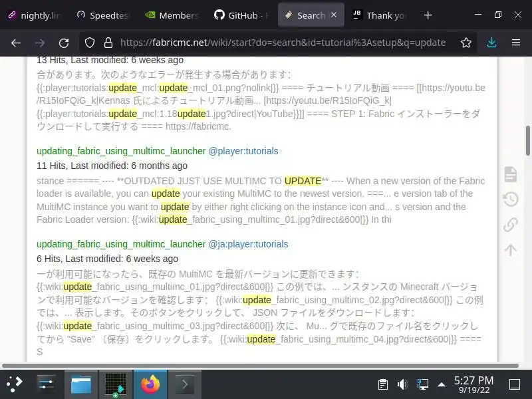Viewport: 532px width, 399px height.
Task: Open updating_fabric_using_multimc_launcher @player:tutorials result
Action: (x=121, y=151)
